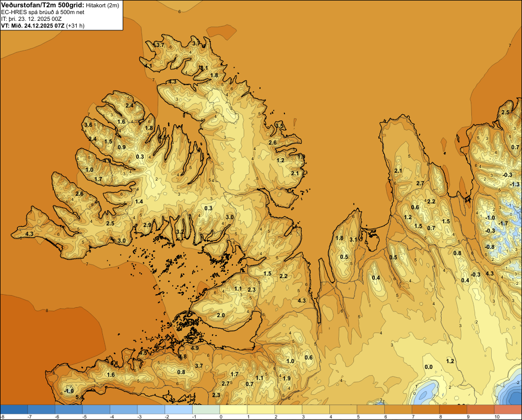Click the '-0.8' temperature value on the map
The image size is (522, 420).
[x=490, y=247]
